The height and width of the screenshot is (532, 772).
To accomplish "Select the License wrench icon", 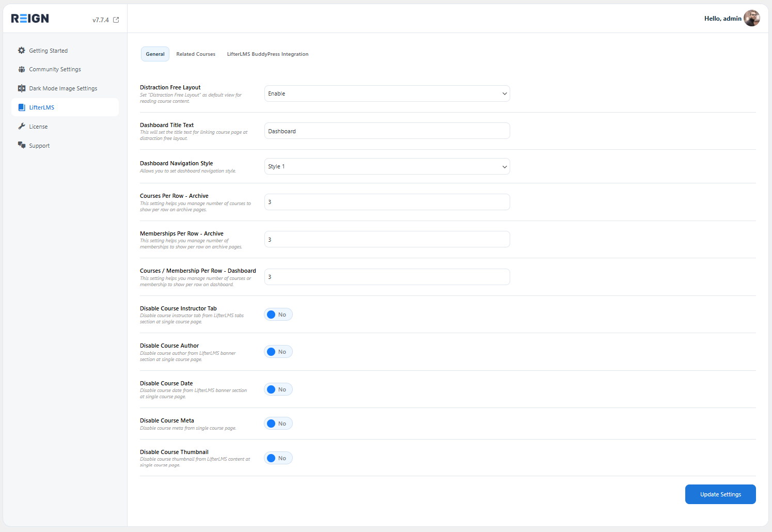I will pos(21,126).
